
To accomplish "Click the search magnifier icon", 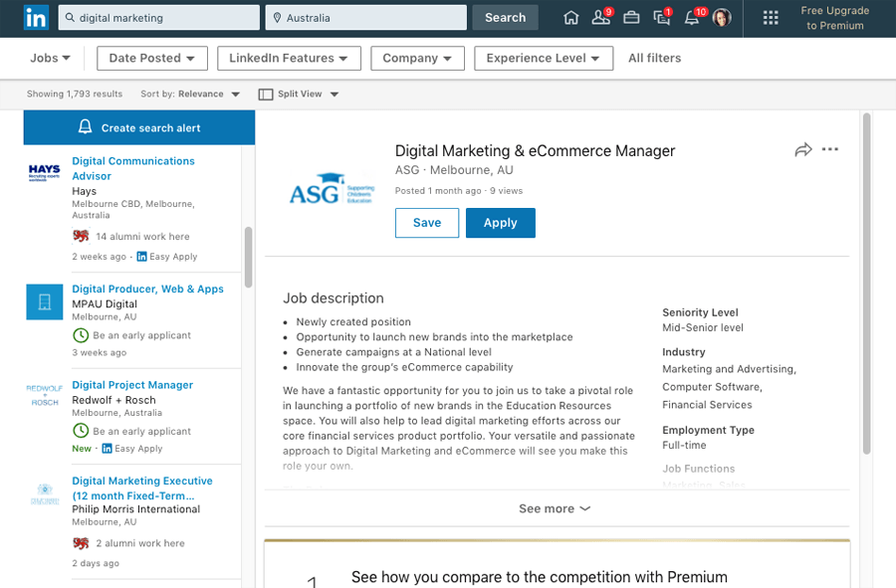I will (x=70, y=18).
